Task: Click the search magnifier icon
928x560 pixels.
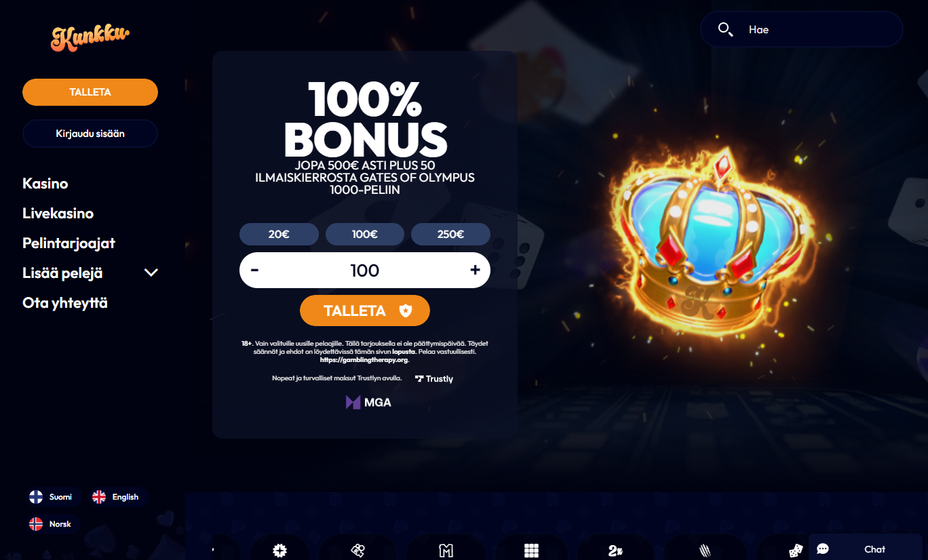Action: (725, 29)
